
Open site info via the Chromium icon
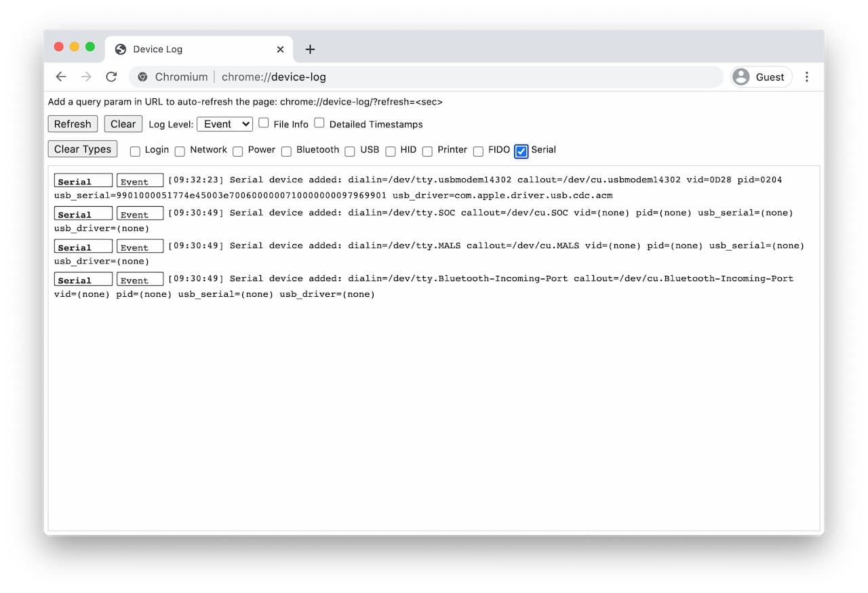coord(142,77)
